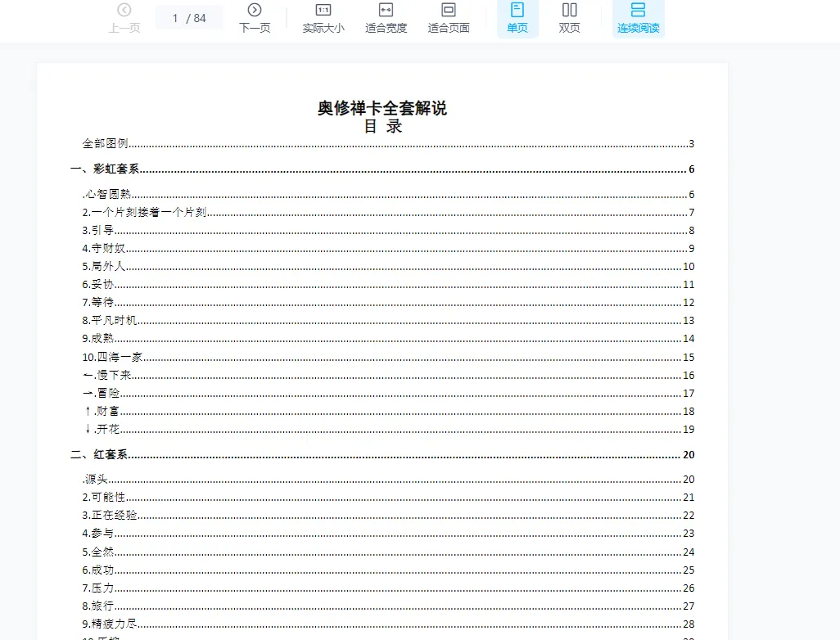Open TOC entry 9.成熟
The width and height of the screenshot is (840, 640).
pyautogui.click(x=388, y=339)
